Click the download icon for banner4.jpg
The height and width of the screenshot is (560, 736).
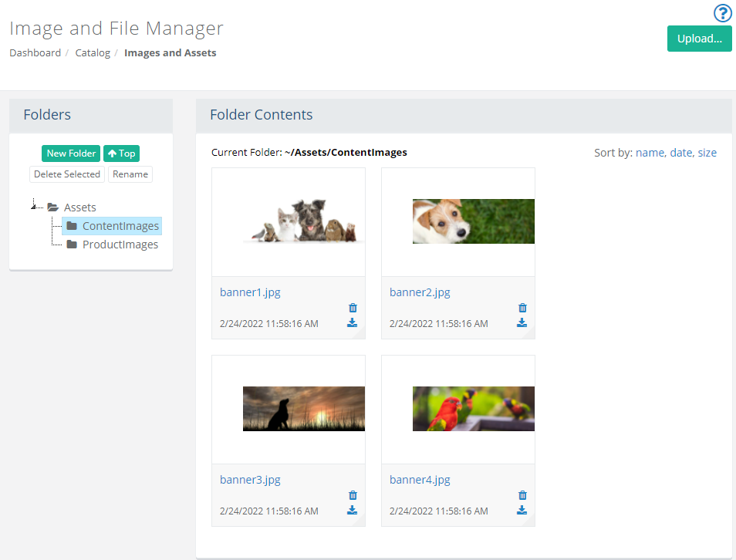click(x=522, y=510)
